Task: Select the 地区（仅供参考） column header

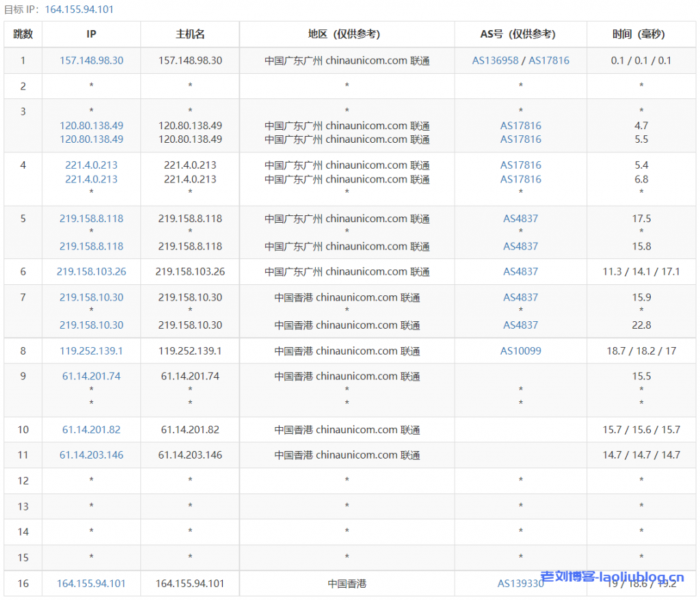Action: (x=347, y=34)
